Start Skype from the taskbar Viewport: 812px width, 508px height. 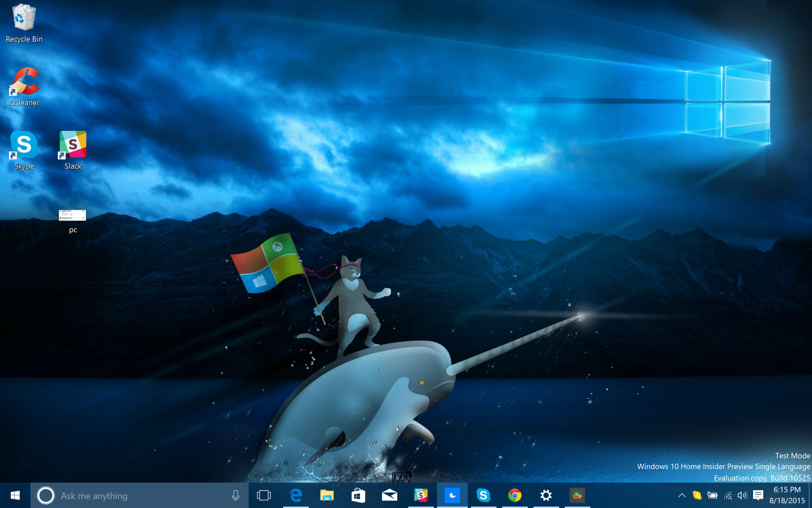[483, 495]
